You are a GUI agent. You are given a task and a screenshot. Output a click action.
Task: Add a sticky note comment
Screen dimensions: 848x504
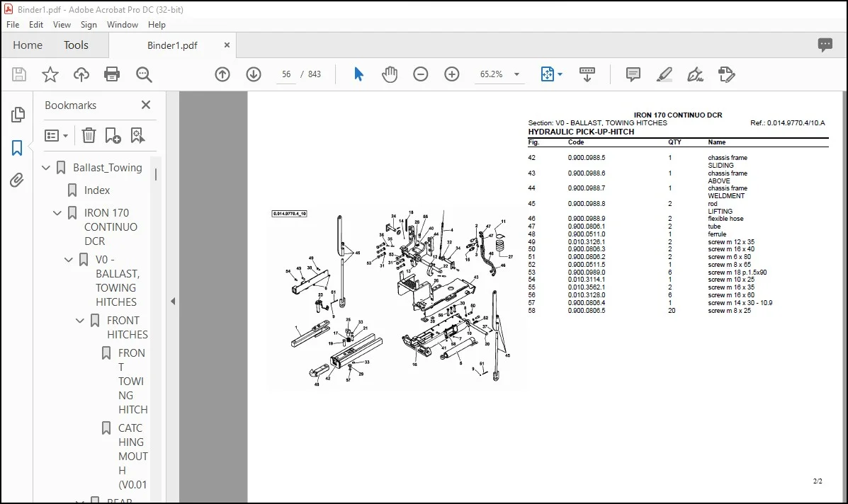pyautogui.click(x=633, y=74)
